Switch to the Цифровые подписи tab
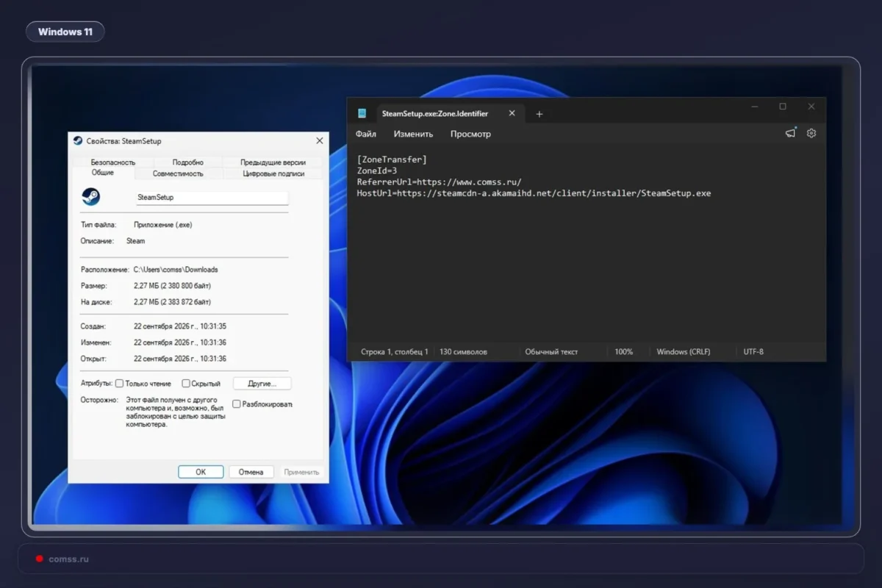Image resolution: width=882 pixels, height=588 pixels. tap(273, 173)
